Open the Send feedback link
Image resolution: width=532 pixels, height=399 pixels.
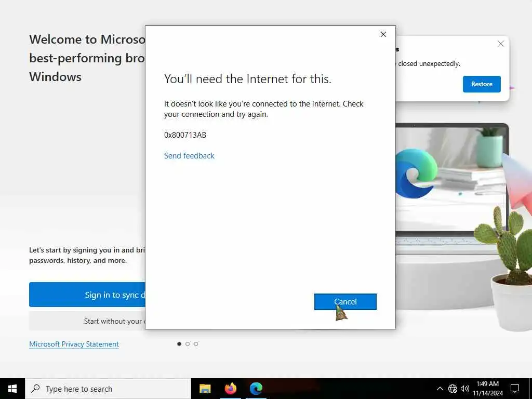click(x=189, y=156)
